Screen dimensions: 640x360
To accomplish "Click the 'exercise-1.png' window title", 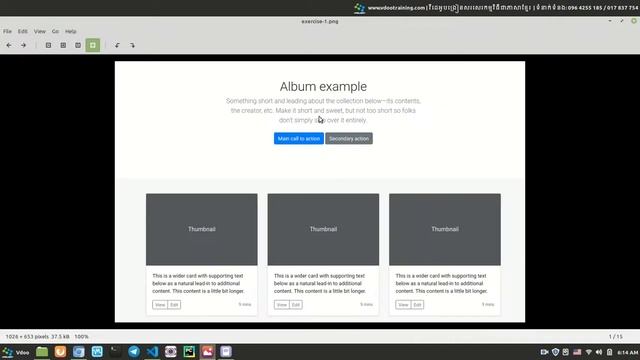I will coord(320,21).
